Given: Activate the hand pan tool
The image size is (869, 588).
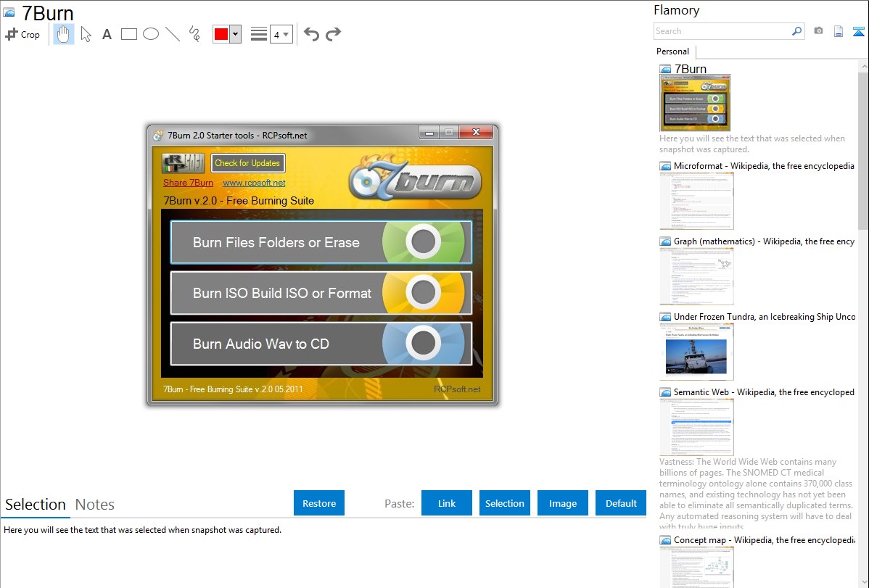Looking at the screenshot, I should click(64, 34).
